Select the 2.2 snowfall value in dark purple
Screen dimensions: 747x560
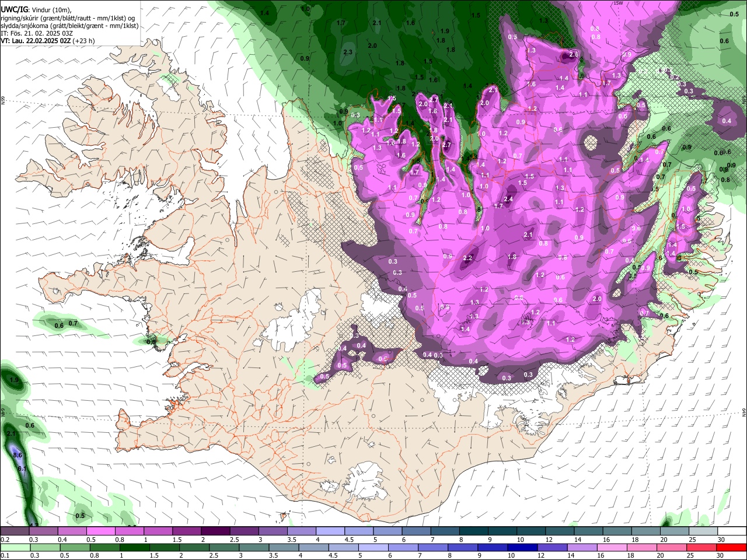(467, 258)
